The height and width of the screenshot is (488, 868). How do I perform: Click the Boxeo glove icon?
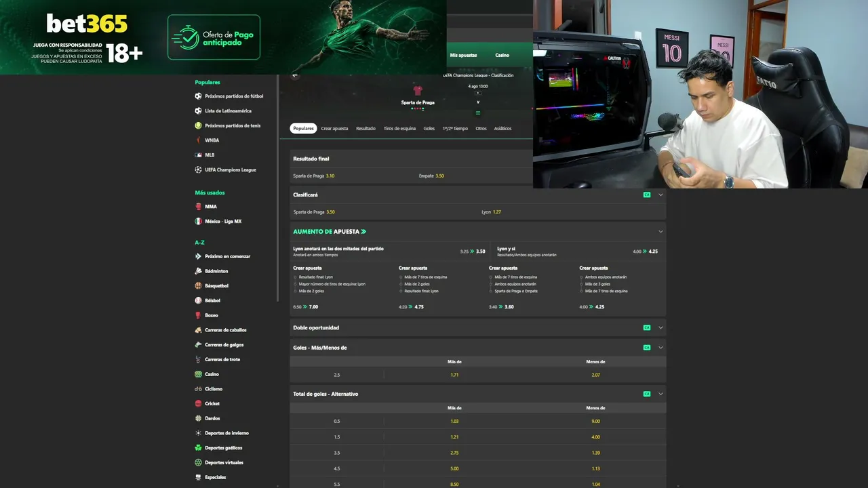coord(198,315)
